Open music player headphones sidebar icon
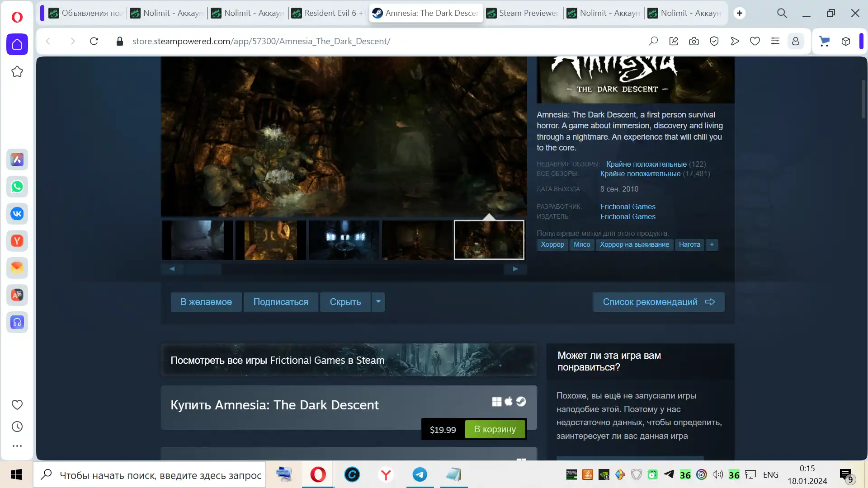This screenshot has height=488, width=868. click(x=17, y=322)
